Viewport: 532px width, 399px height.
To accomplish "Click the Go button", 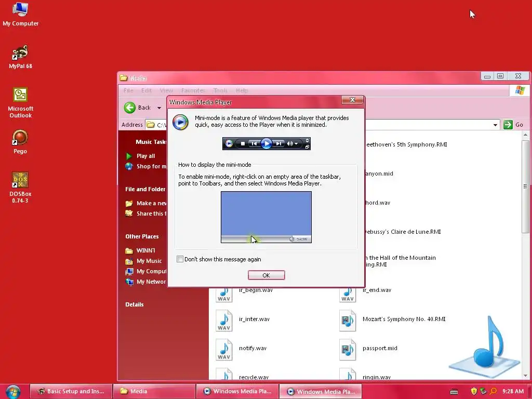I will coord(514,125).
